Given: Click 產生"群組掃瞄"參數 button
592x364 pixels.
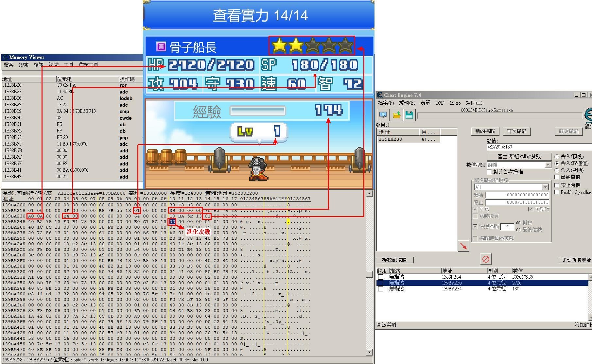Looking at the screenshot, I should tap(519, 156).
